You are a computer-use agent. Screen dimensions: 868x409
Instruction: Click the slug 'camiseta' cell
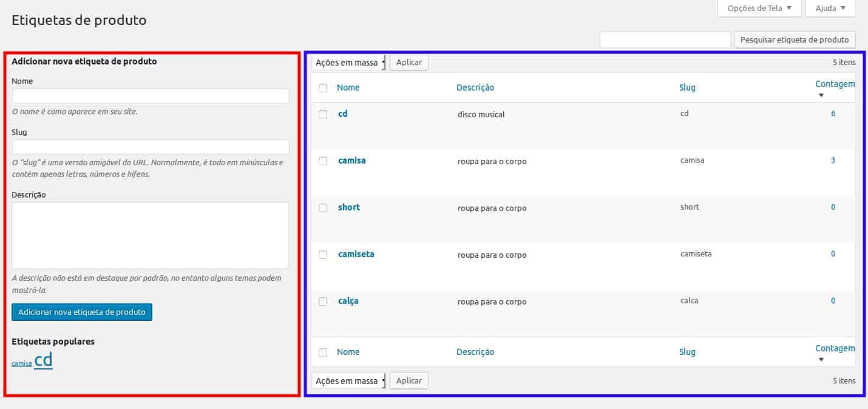[x=696, y=254]
